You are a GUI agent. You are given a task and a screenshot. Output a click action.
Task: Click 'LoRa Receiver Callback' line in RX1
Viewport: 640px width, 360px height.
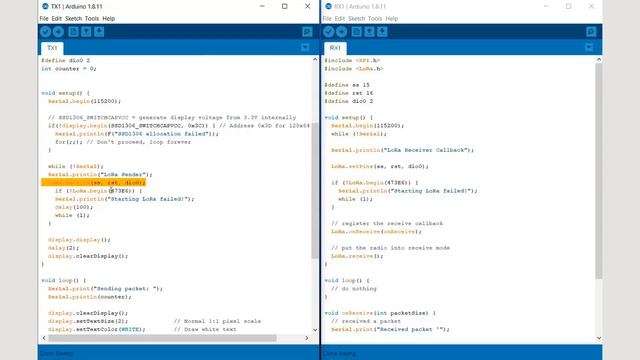tap(402, 150)
